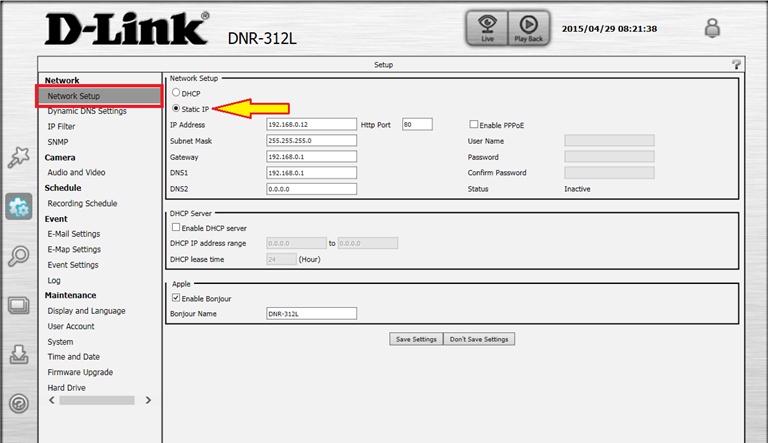The image size is (768, 443).
Task: Click the monitor status icon in sidebar
Action: 18,305
